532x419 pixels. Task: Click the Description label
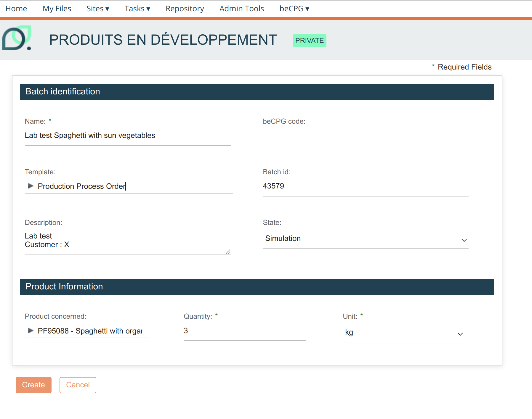[x=44, y=223]
